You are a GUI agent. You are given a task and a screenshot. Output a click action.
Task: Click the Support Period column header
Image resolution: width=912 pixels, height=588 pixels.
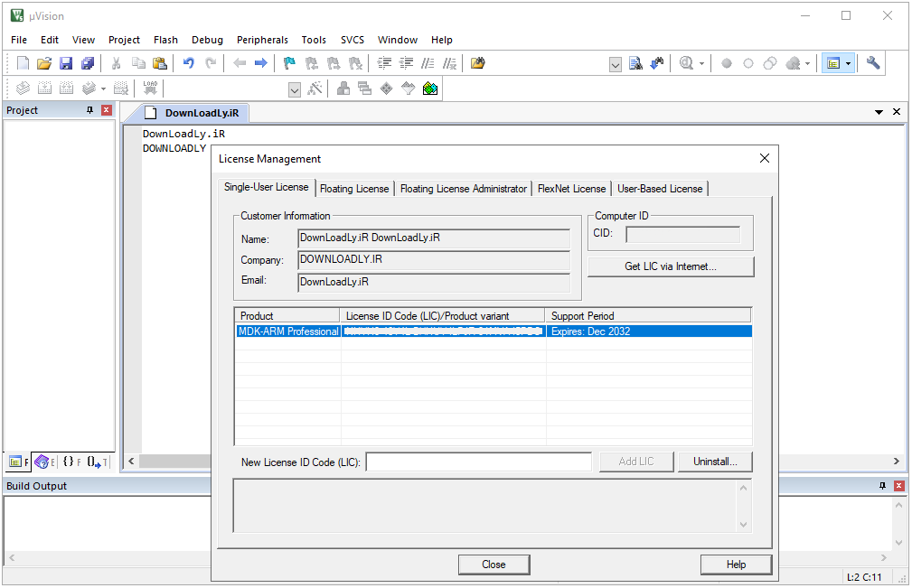click(648, 315)
